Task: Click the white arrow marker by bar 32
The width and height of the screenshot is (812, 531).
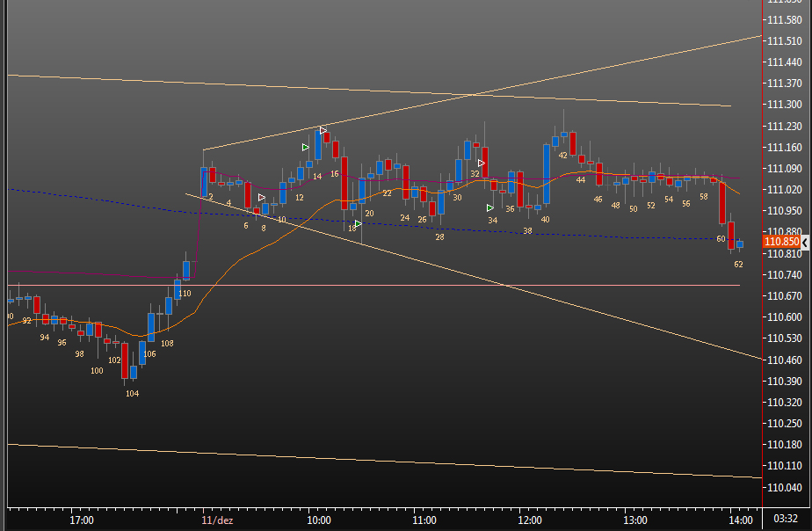Action: pyautogui.click(x=481, y=164)
